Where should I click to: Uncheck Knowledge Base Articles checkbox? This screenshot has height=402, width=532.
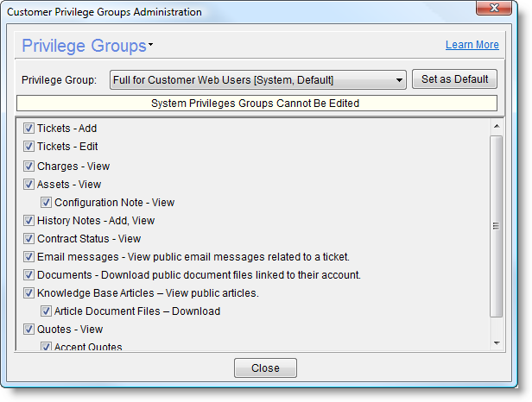[x=28, y=293]
